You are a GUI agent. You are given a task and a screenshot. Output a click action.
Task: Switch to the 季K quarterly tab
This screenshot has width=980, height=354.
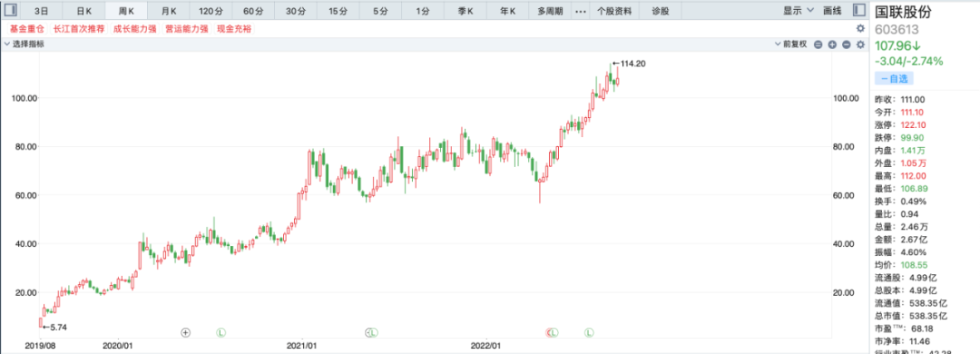(x=465, y=11)
